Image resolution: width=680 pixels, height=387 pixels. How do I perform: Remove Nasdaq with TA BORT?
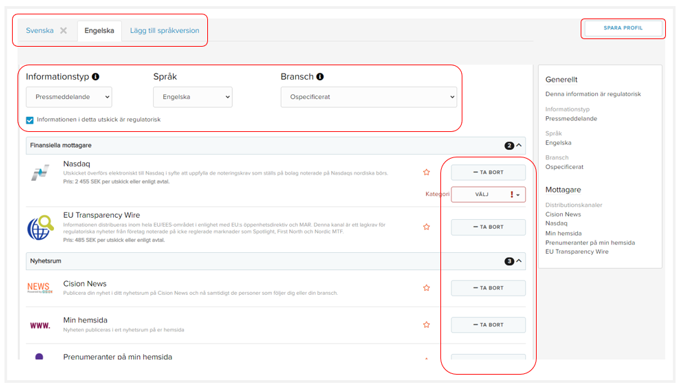point(488,172)
